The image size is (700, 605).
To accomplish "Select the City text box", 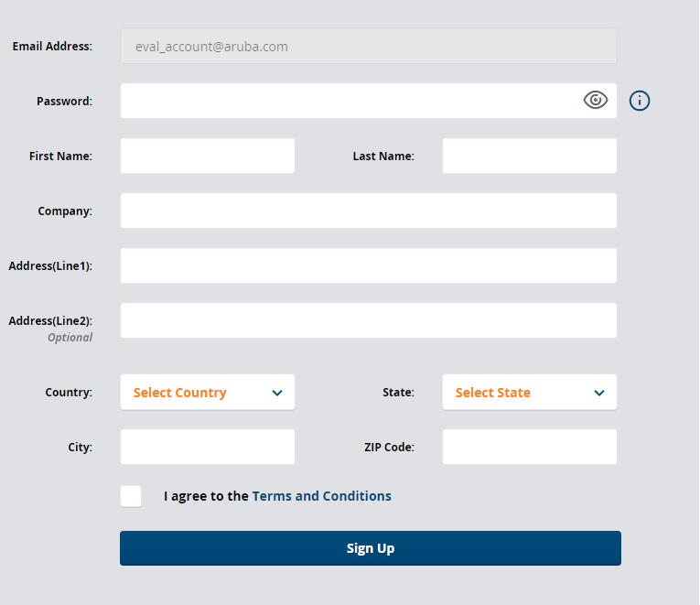I will [208, 447].
